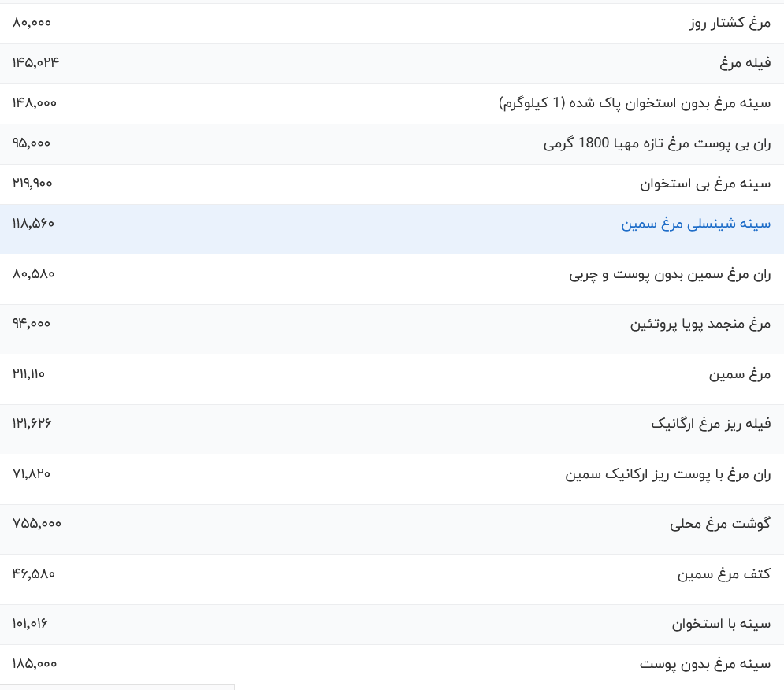Select the ۴۶,۵۸۰ price value
The width and height of the screenshot is (784, 690).
(34, 574)
